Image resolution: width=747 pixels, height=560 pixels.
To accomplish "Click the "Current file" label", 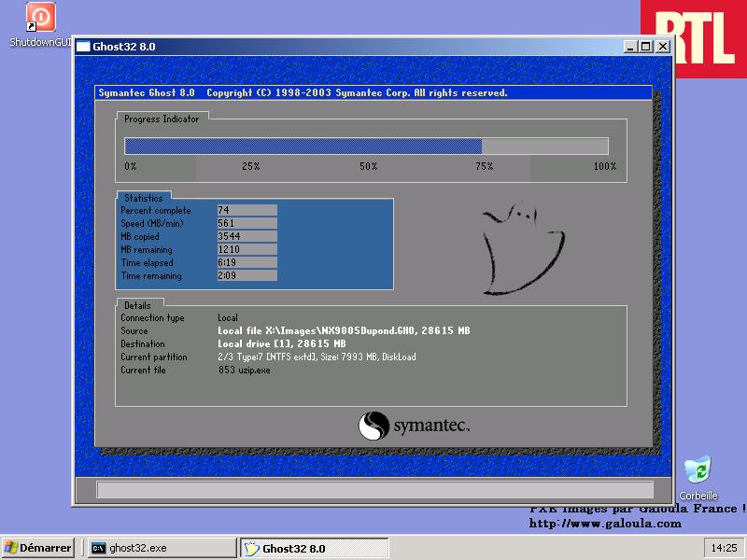I will [x=143, y=370].
